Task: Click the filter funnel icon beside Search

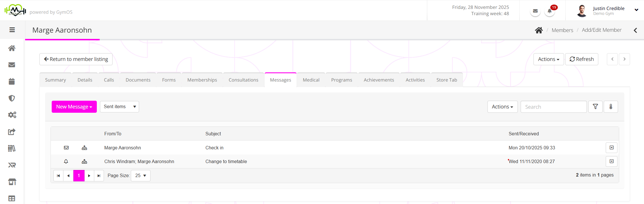Action: click(x=595, y=107)
